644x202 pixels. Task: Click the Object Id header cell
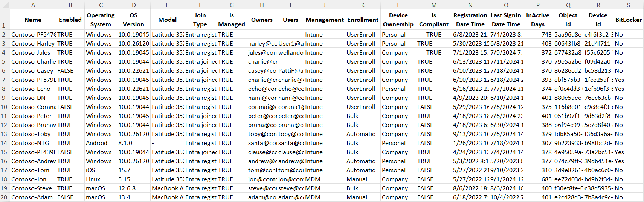[x=568, y=20]
